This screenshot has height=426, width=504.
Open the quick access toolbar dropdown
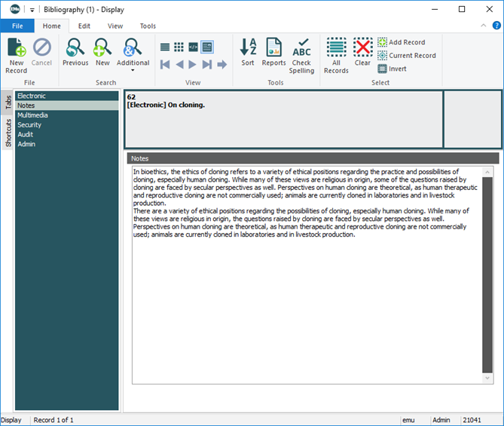click(x=32, y=10)
